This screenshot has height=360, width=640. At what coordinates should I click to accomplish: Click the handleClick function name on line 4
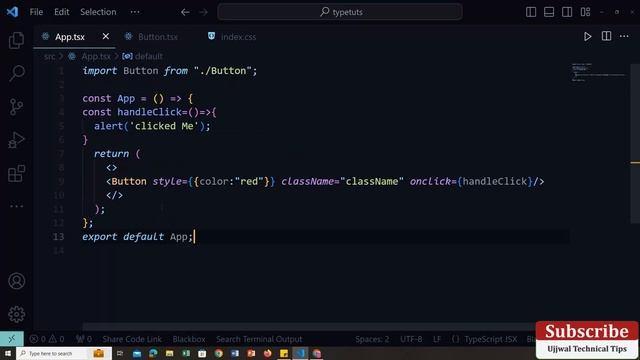tap(149, 112)
